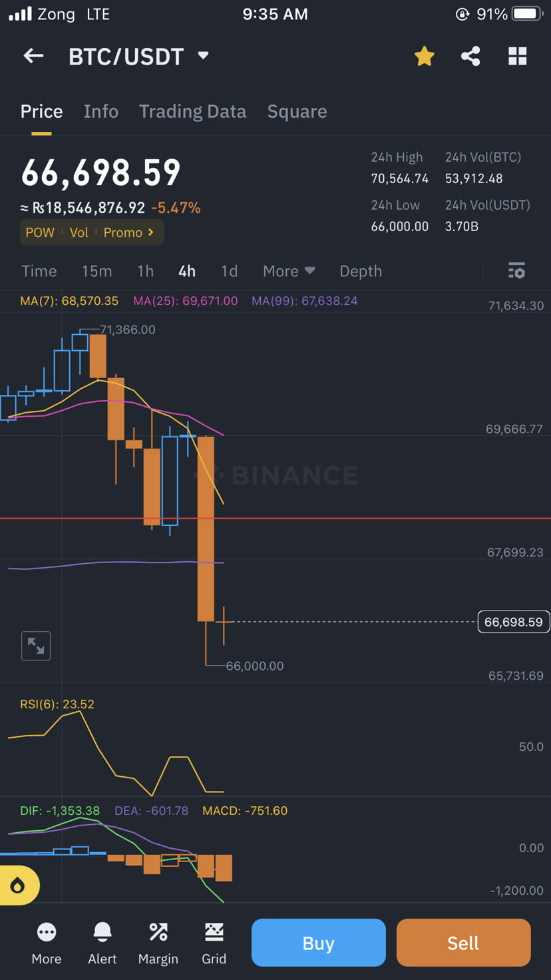This screenshot has height=980, width=551.
Task: Tap the 71,366.00 high marker on chart
Action: coord(127,330)
